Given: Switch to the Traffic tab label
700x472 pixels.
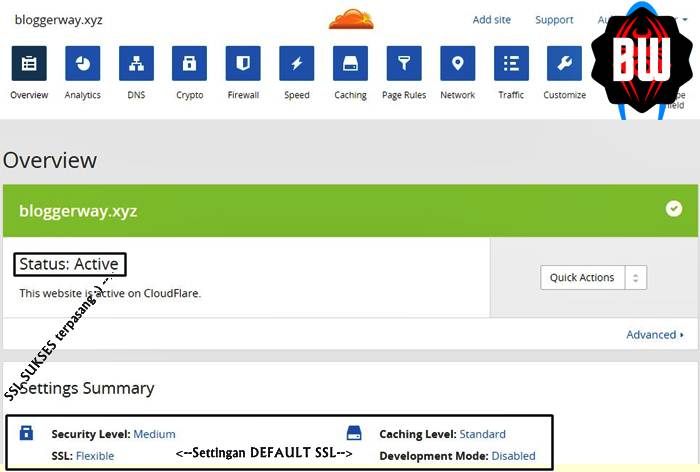Looking at the screenshot, I should (511, 95).
